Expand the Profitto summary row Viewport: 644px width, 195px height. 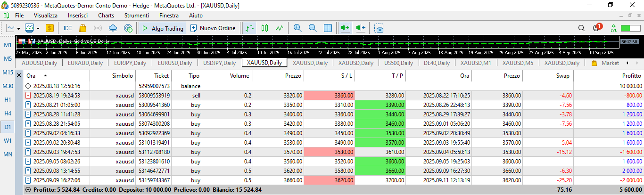coord(28,190)
